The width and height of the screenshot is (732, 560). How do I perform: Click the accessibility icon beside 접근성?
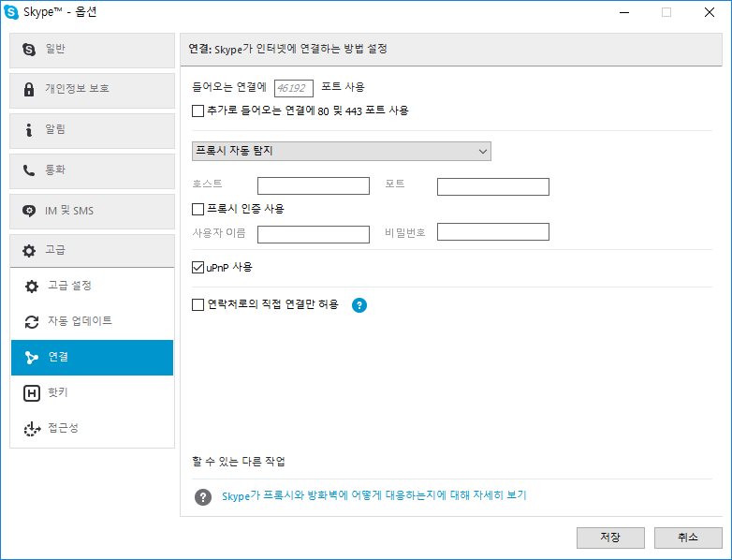point(32,429)
